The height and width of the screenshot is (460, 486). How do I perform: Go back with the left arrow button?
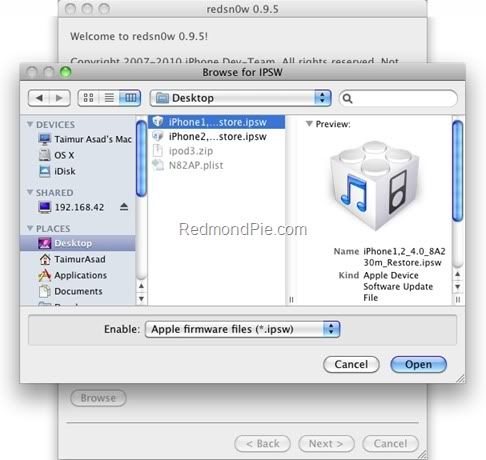click(39, 98)
